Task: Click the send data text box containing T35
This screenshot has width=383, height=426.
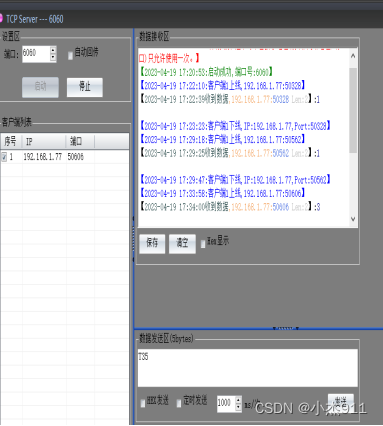Action: (248, 368)
